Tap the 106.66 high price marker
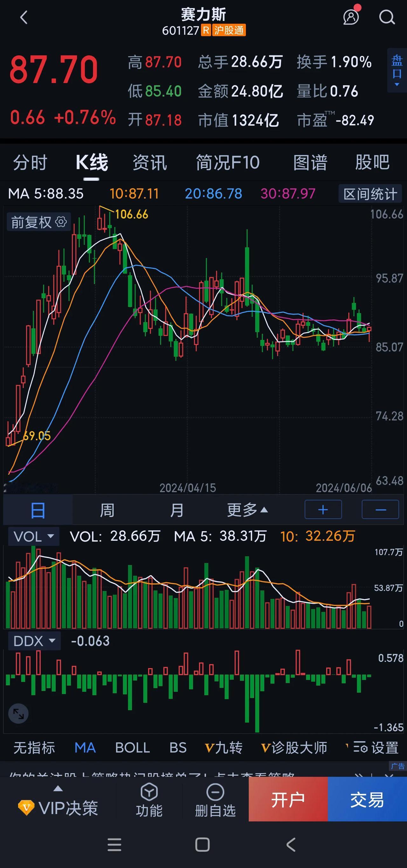This screenshot has height=868, width=407. click(132, 214)
